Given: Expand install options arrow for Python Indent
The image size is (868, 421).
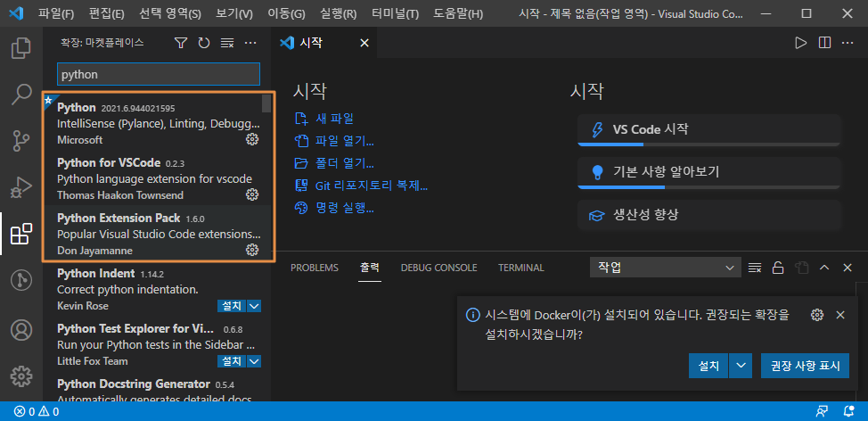Looking at the screenshot, I should pos(254,306).
